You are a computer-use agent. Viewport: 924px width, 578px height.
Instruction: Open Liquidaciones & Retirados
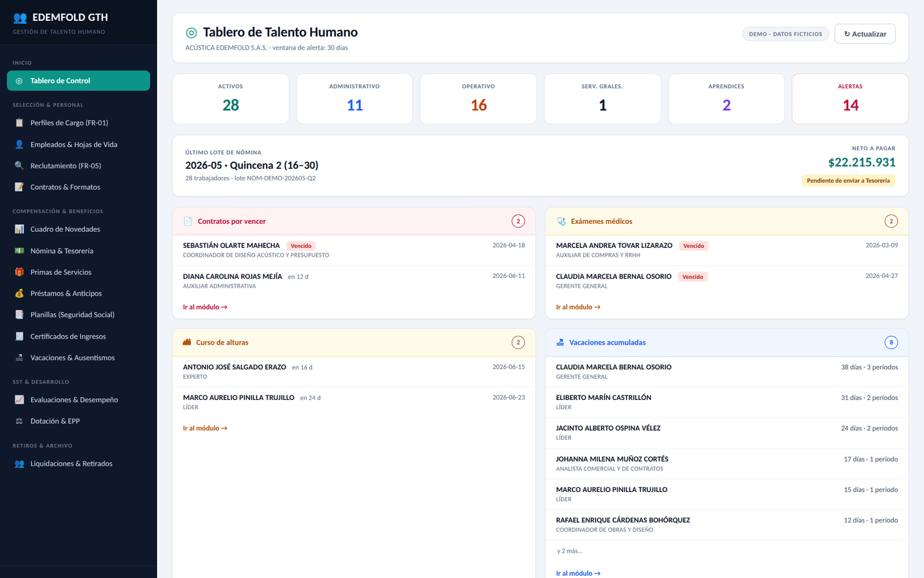[x=79, y=464]
